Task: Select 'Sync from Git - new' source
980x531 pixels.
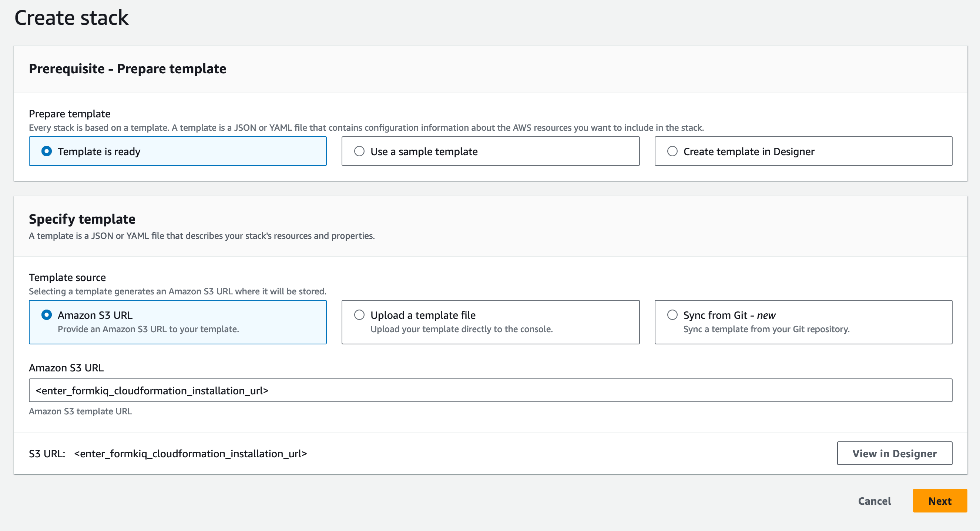Action: (803, 322)
